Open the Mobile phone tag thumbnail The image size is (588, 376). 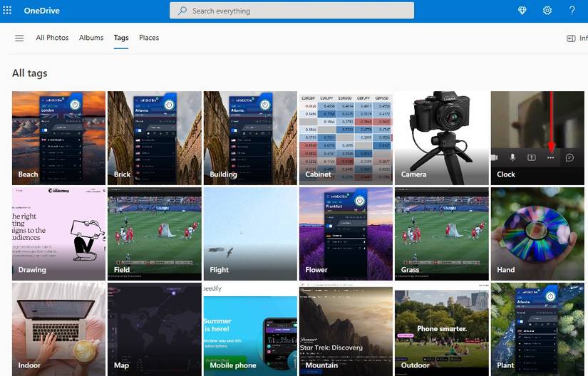[x=250, y=329]
